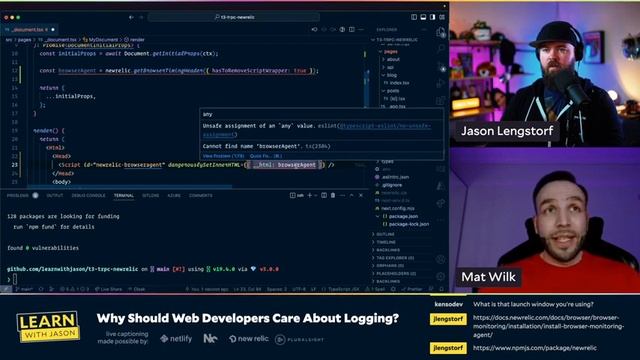This screenshot has width=640, height=360.
Task: Collapse the pages folder
Action: pyautogui.click(x=388, y=52)
